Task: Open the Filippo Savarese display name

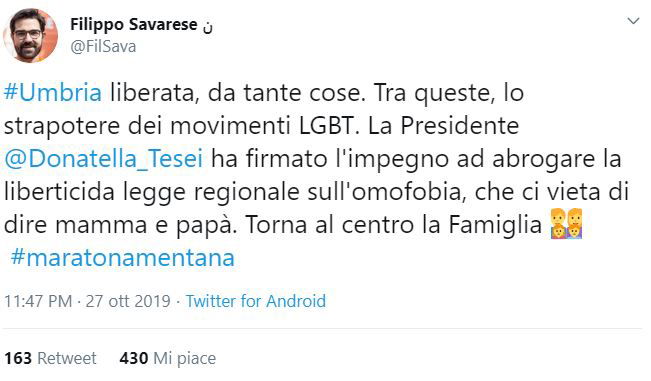Action: 134,24
